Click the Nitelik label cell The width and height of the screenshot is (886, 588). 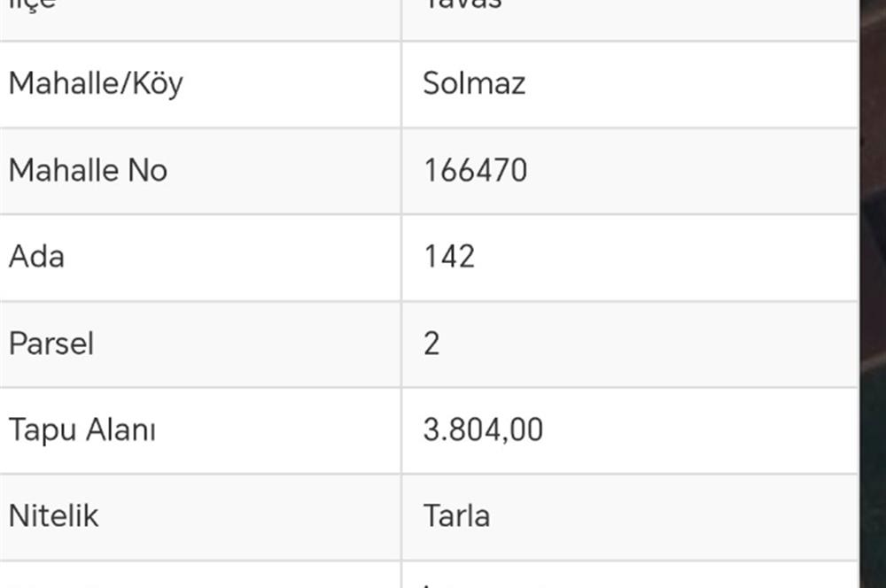coord(53,516)
